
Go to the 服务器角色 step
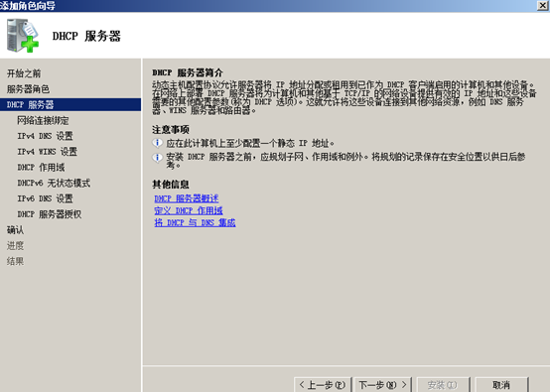[x=28, y=89]
